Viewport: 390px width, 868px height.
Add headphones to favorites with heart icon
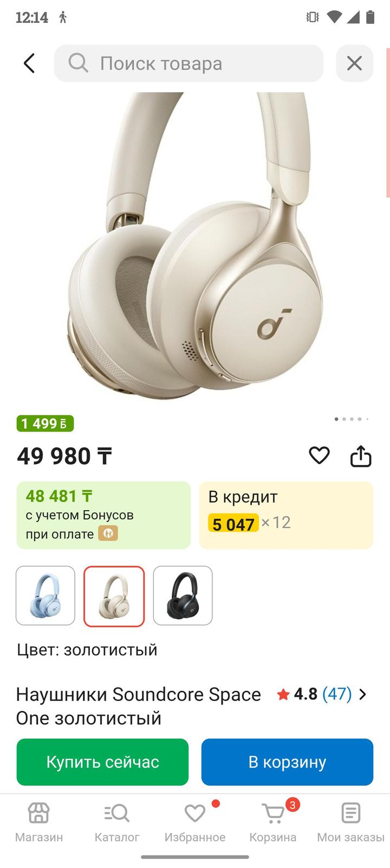coord(319,455)
